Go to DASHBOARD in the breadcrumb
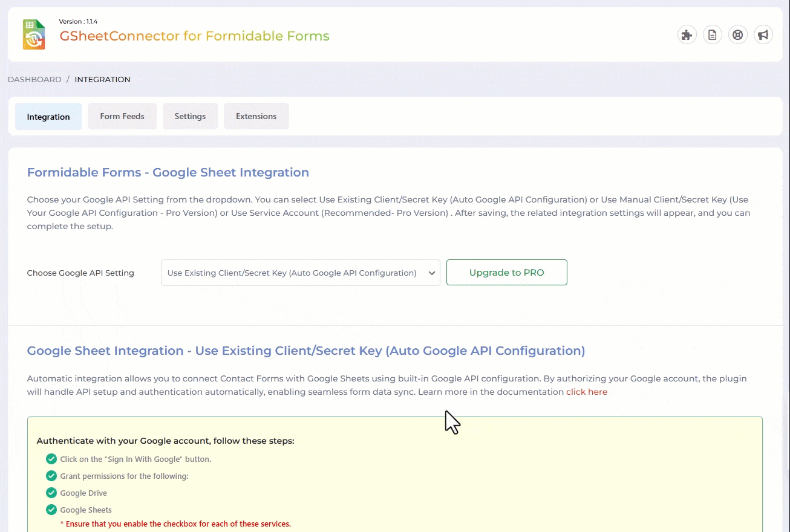 pyautogui.click(x=34, y=79)
